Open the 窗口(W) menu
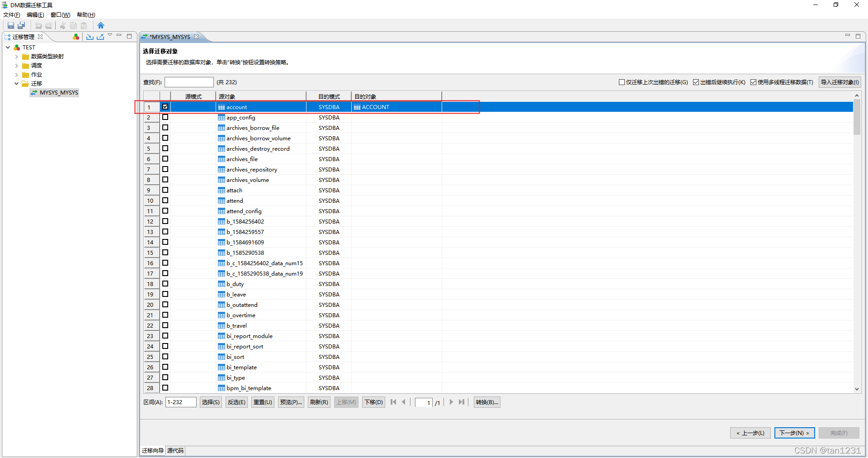 click(x=60, y=15)
